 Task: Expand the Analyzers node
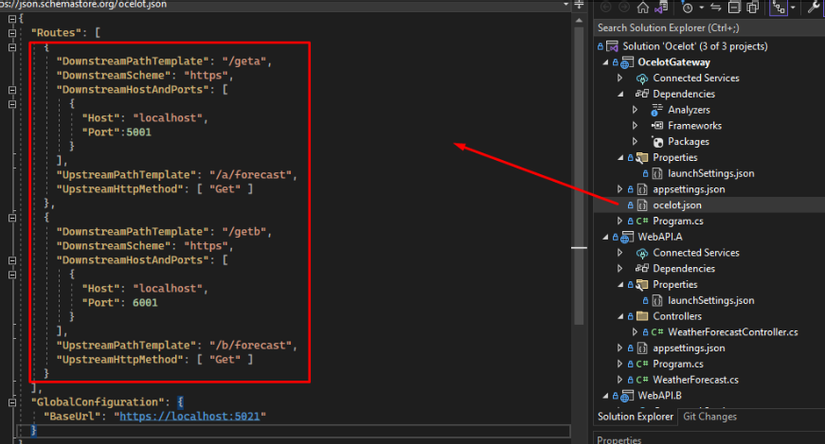(635, 110)
